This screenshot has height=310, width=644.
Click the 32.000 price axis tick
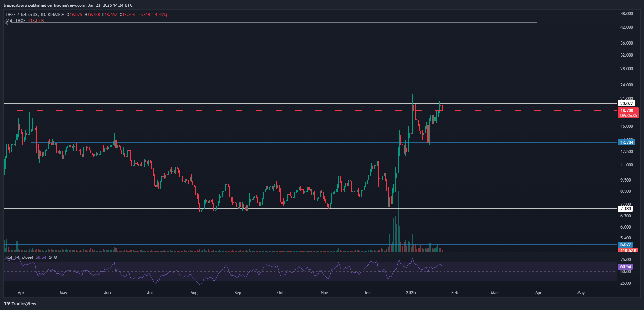626,55
